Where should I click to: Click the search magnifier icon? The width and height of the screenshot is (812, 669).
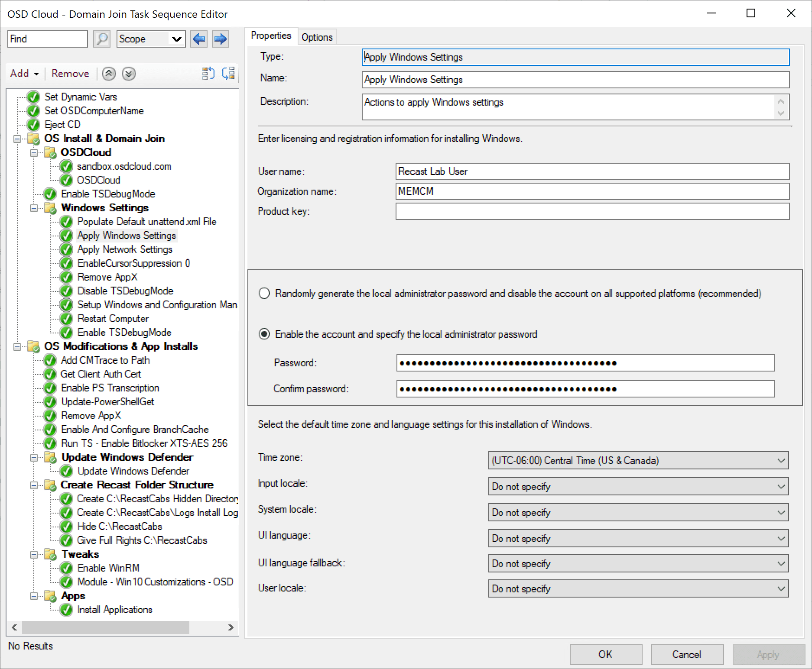click(102, 39)
